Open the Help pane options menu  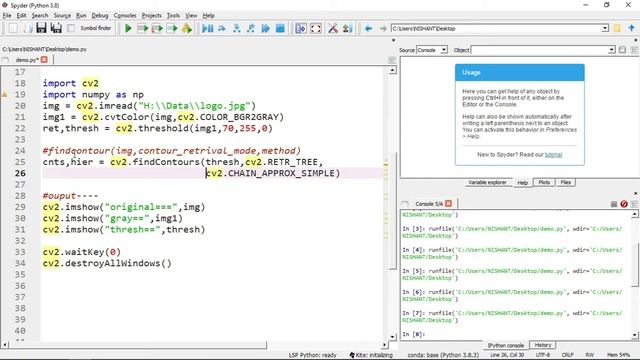pos(634,50)
